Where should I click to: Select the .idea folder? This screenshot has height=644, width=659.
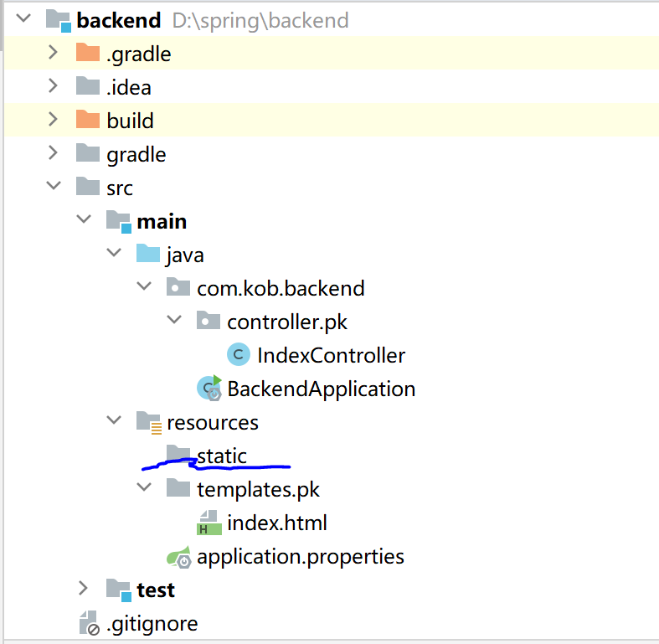pos(129,87)
